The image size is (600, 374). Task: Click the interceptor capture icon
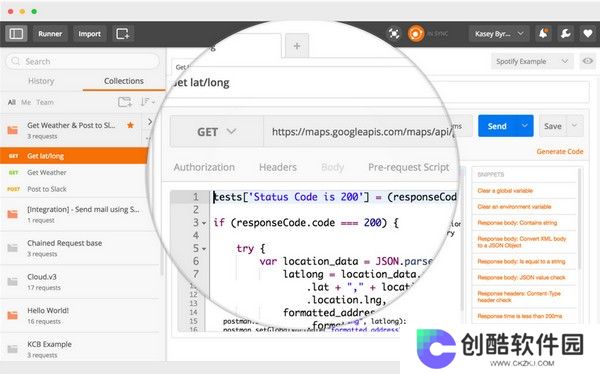coord(394,34)
